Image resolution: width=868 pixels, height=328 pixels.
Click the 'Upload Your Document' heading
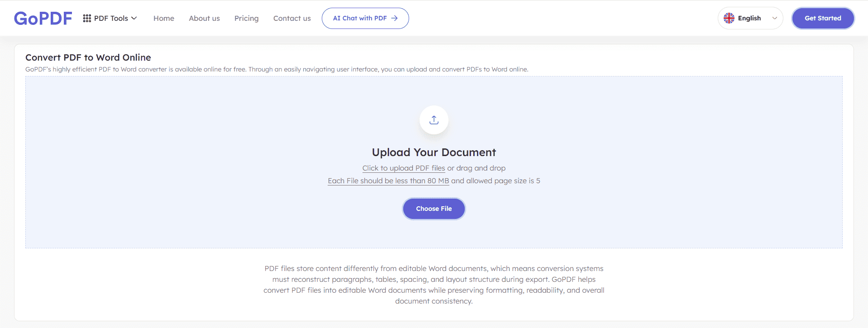tap(434, 152)
